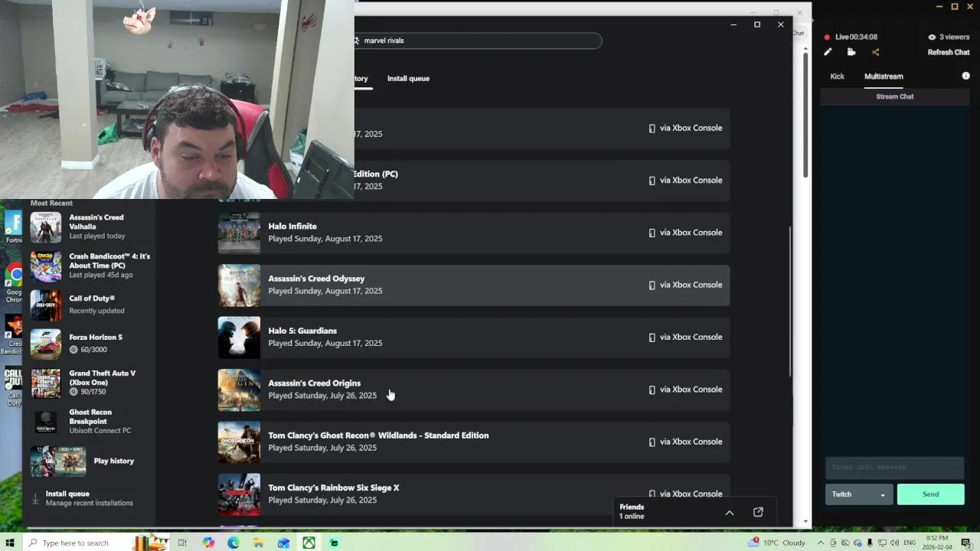Click the Stream Chat header

(x=895, y=96)
